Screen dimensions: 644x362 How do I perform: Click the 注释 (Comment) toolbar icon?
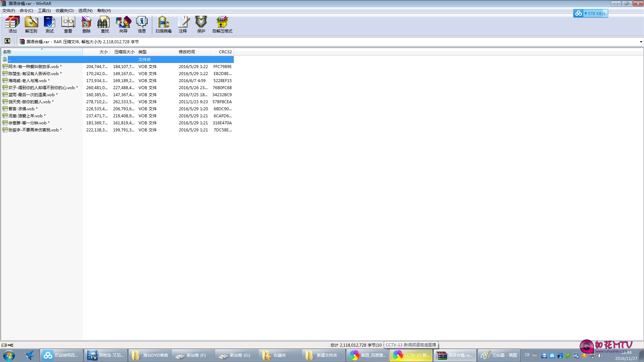(183, 24)
